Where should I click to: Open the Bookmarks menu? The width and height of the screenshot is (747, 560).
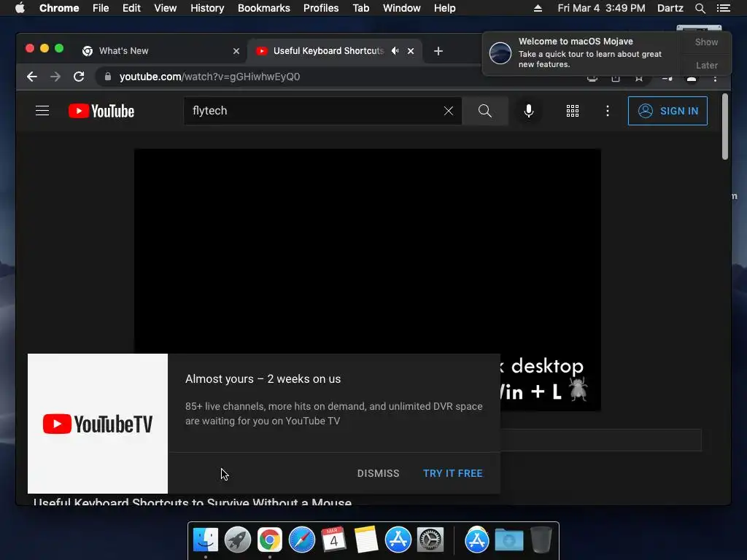pos(264,8)
